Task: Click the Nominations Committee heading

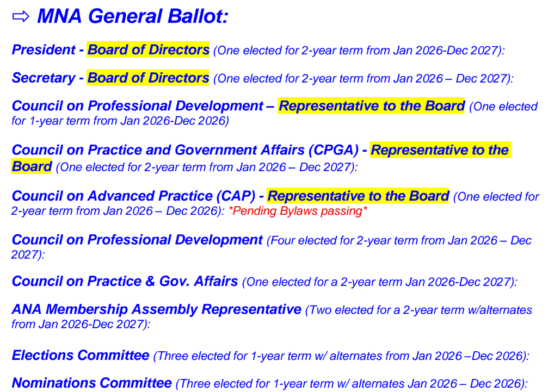Action: click(x=91, y=383)
